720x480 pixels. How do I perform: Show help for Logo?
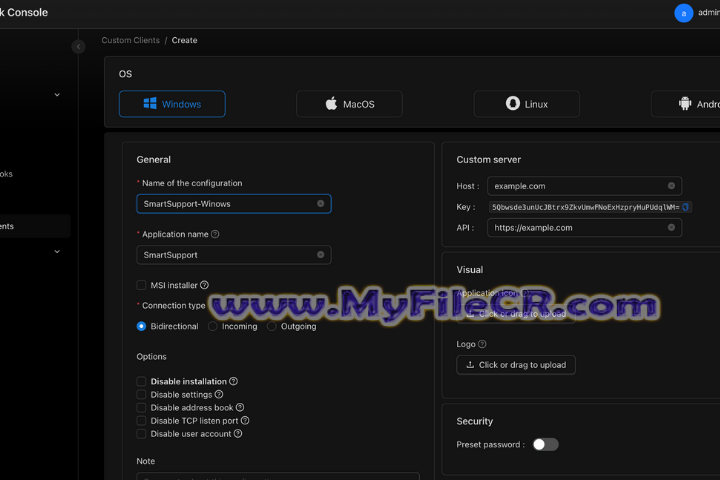coord(482,344)
